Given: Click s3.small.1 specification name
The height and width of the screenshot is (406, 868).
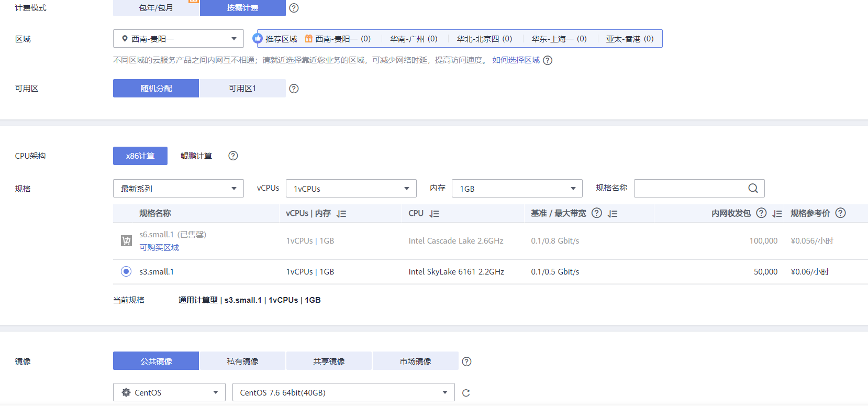Looking at the screenshot, I should [157, 272].
